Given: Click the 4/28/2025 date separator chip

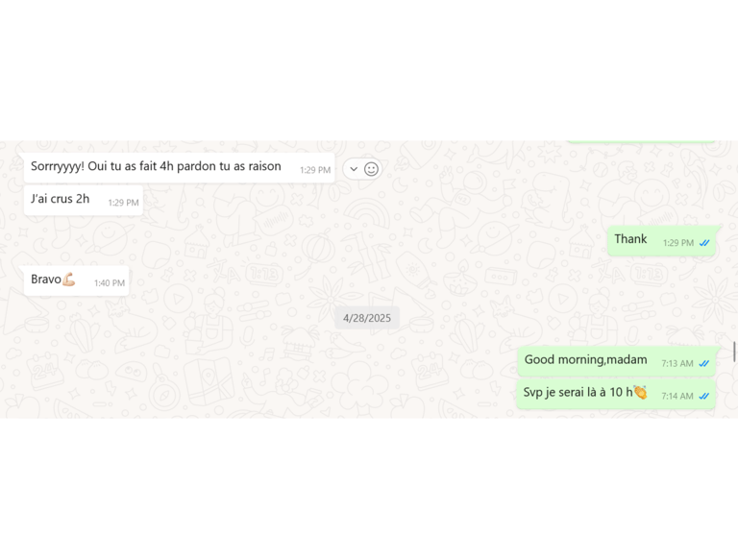Looking at the screenshot, I should pyautogui.click(x=367, y=318).
